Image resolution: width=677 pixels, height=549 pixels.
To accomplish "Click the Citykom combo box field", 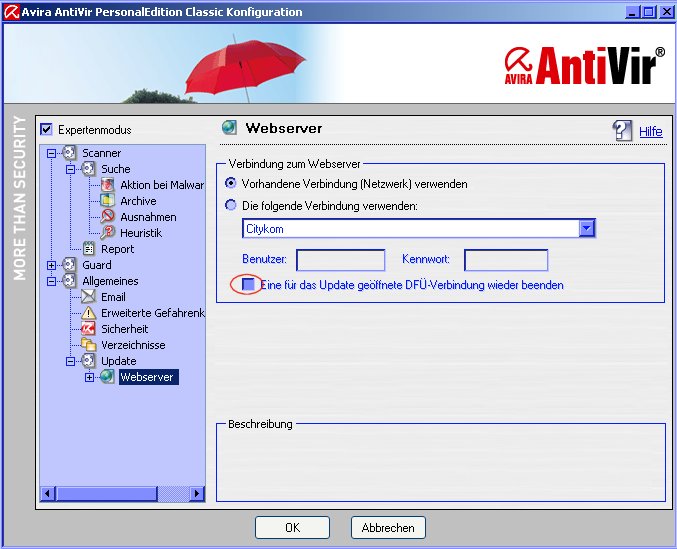I will point(419,228).
